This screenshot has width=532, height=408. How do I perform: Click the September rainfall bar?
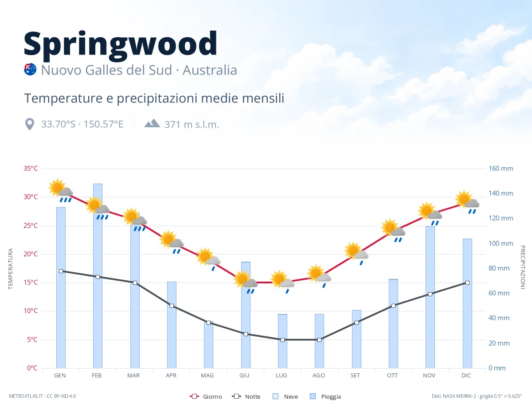pos(356,339)
